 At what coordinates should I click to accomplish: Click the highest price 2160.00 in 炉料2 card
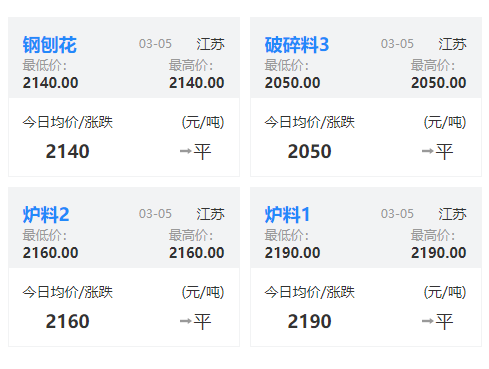[197, 253]
